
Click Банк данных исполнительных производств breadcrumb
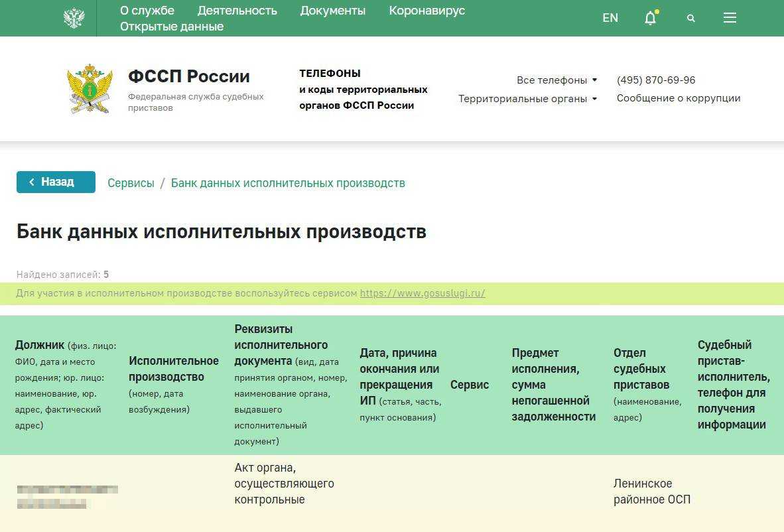point(287,183)
